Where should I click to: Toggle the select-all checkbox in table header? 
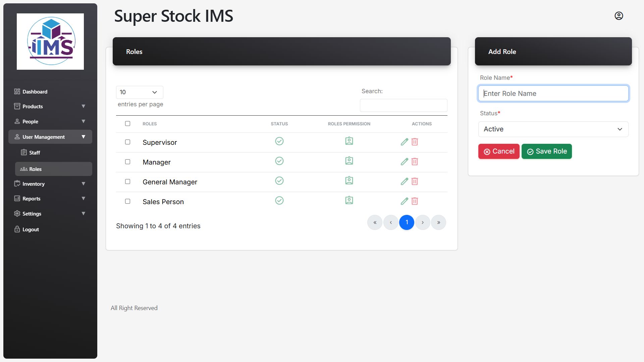click(127, 124)
